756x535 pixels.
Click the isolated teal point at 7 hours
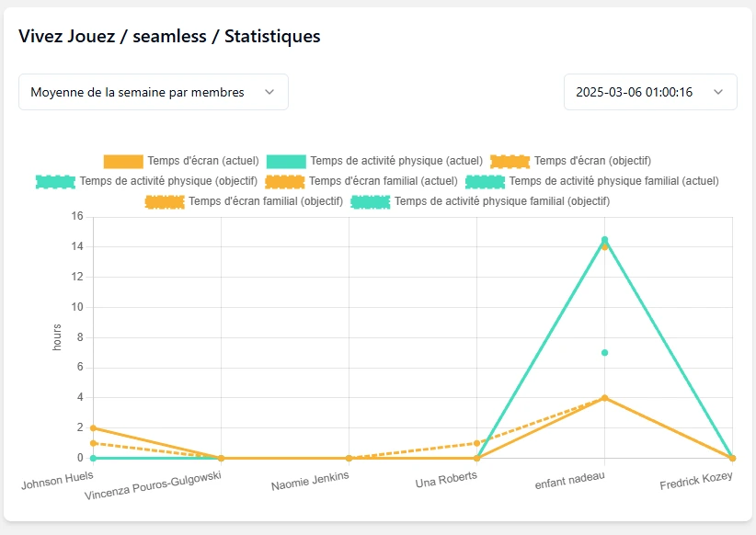[604, 353]
